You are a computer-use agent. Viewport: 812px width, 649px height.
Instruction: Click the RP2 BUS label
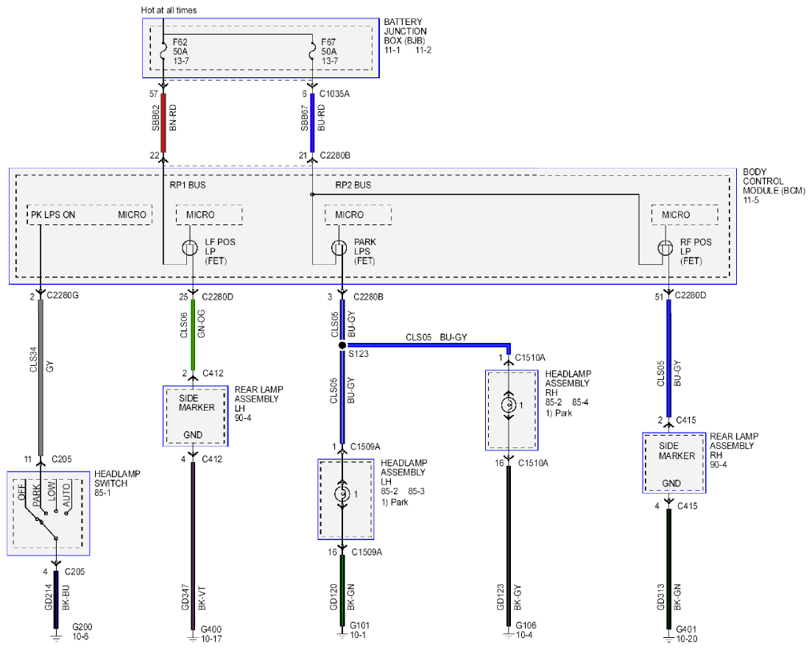coord(353,185)
